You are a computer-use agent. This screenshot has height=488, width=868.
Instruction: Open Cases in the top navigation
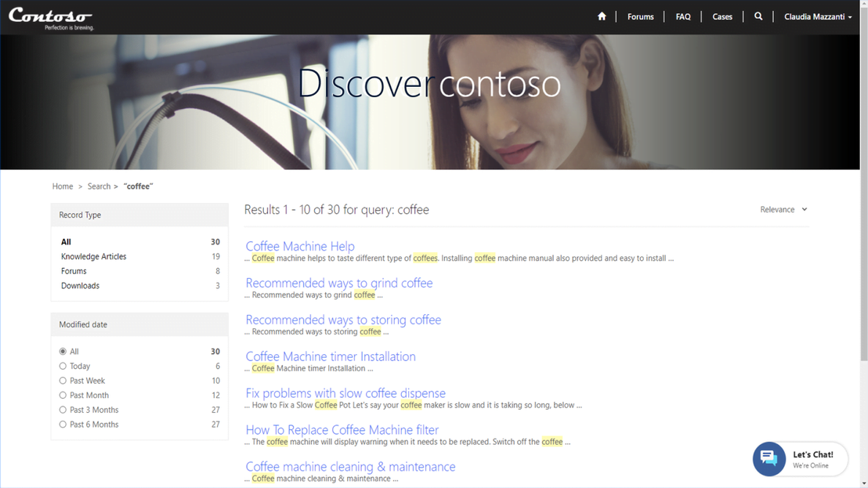point(722,17)
